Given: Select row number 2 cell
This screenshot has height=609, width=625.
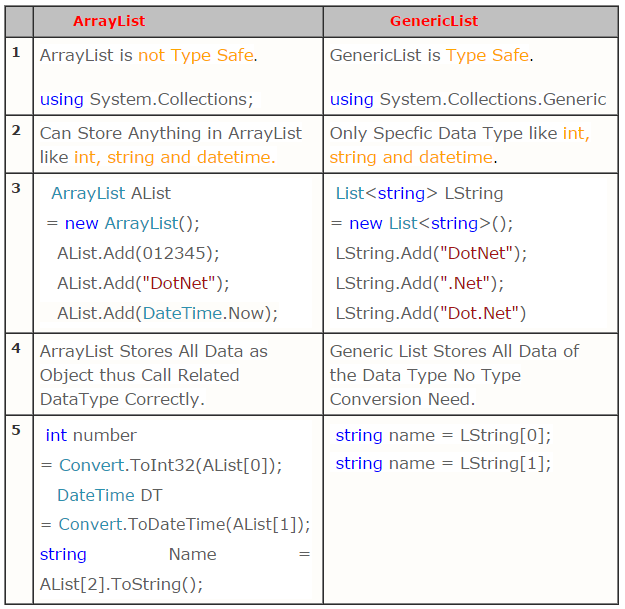Looking at the screenshot, I should coord(17,131).
